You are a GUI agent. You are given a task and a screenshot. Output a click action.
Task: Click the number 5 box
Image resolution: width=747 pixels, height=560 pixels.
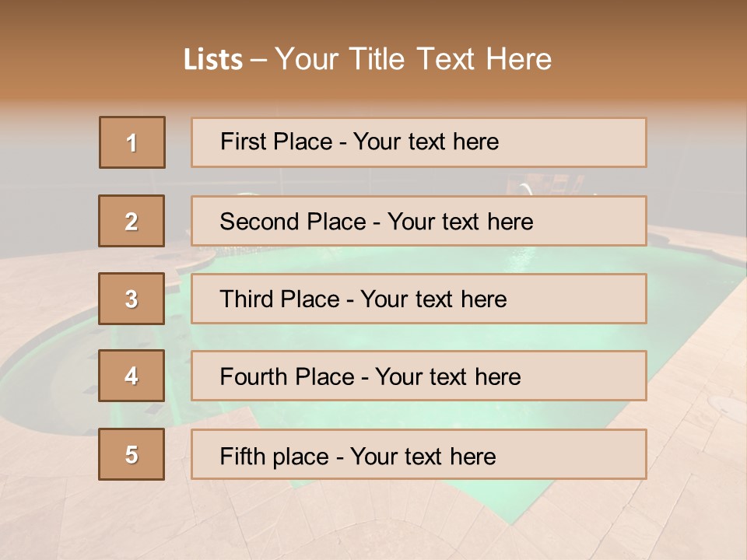[132, 454]
